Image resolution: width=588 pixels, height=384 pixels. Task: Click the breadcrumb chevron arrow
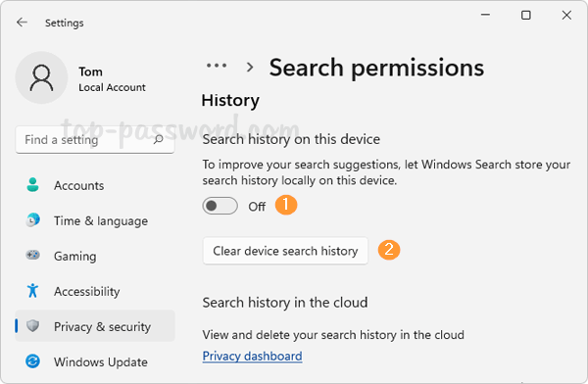[250, 68]
